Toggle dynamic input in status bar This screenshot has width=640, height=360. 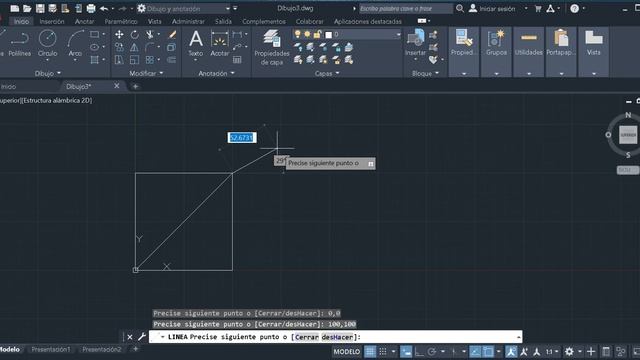(406, 351)
